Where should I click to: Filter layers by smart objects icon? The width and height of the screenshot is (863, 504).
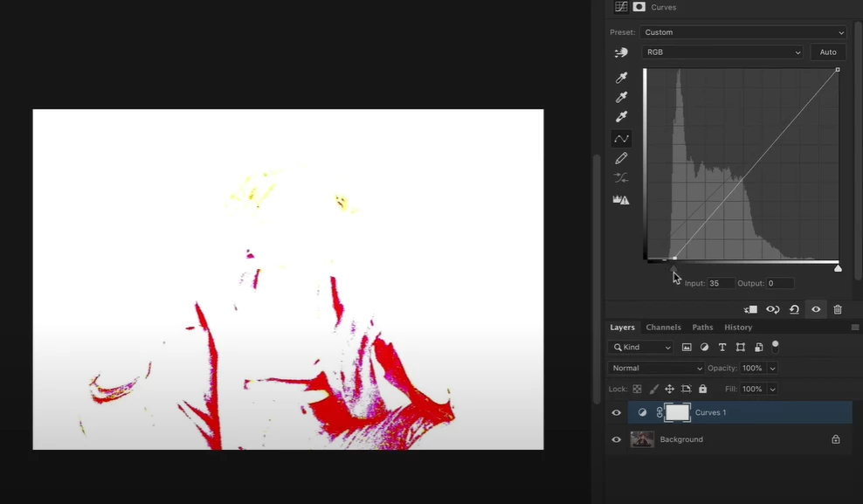click(758, 347)
